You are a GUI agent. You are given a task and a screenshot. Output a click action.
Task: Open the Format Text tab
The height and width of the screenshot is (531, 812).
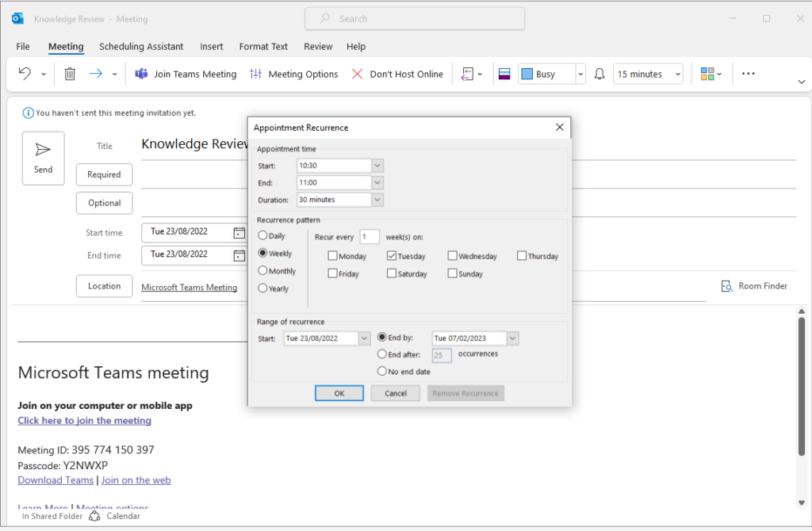(263, 47)
